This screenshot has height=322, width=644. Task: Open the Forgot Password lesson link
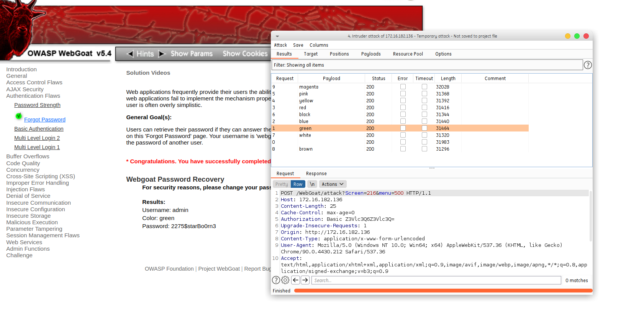(45, 120)
